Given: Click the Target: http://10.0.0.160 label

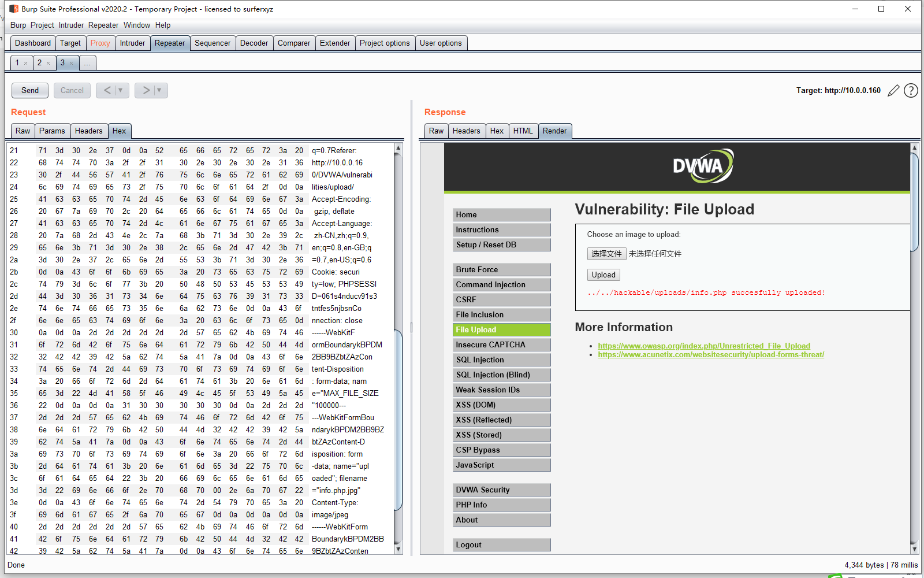Looking at the screenshot, I should click(x=839, y=91).
